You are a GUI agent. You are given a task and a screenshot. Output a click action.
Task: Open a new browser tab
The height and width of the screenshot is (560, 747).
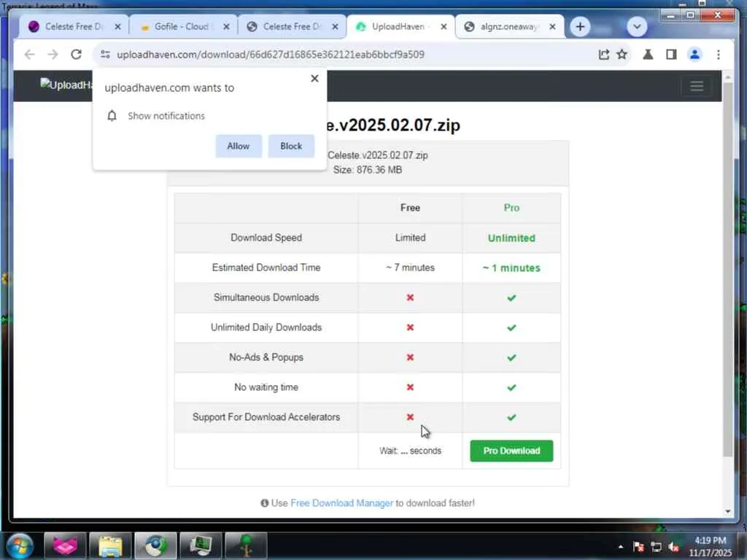coord(580,27)
